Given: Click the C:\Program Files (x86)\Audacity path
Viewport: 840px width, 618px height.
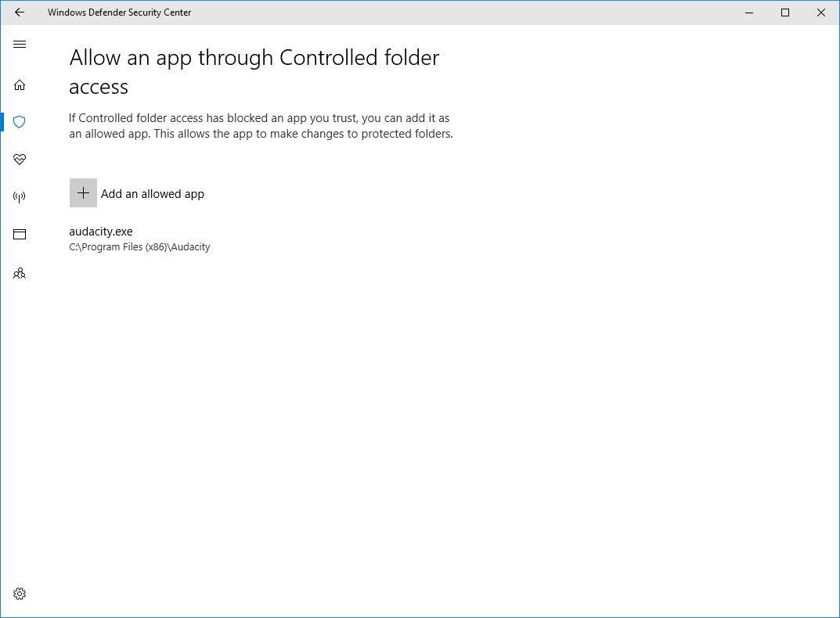Looking at the screenshot, I should pyautogui.click(x=139, y=247).
